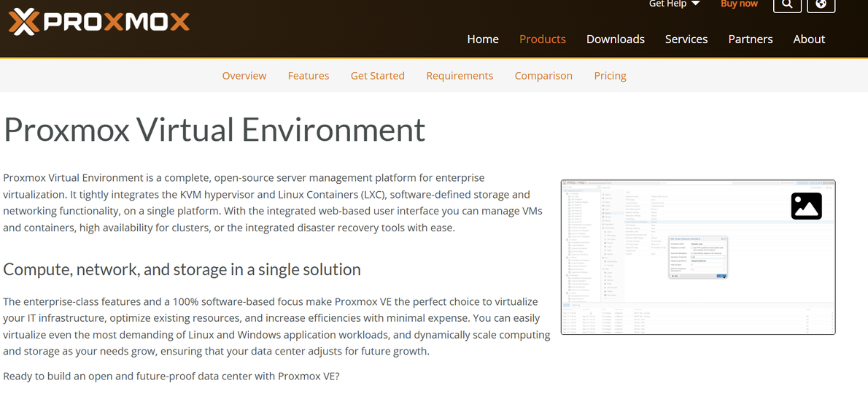Switch to the Features sub-tab
868x394 pixels.
pos(309,76)
